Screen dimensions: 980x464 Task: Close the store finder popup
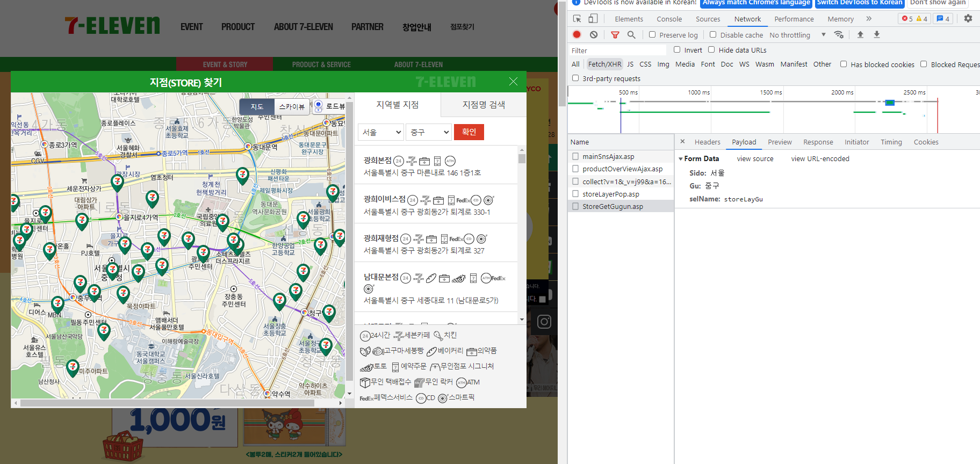[x=513, y=82]
